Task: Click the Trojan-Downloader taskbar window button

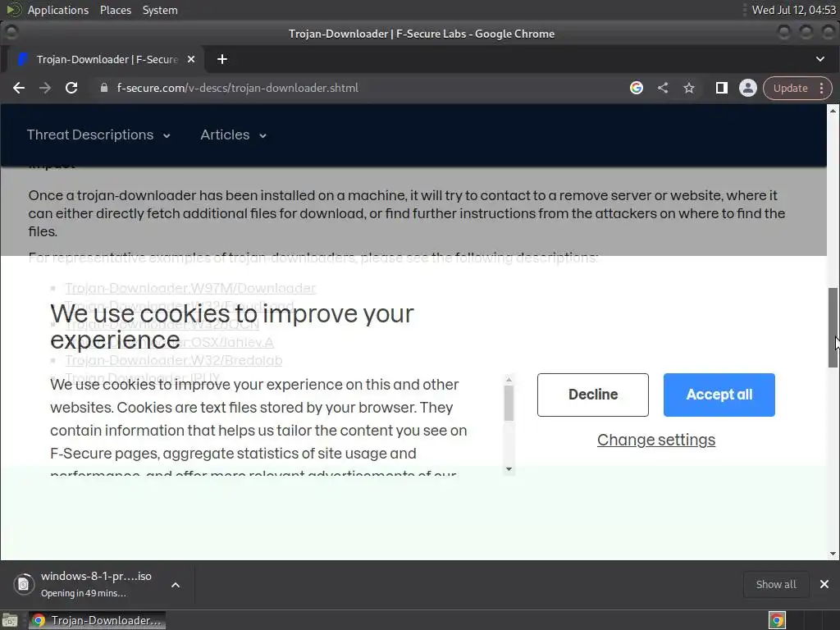Action: tap(97, 620)
